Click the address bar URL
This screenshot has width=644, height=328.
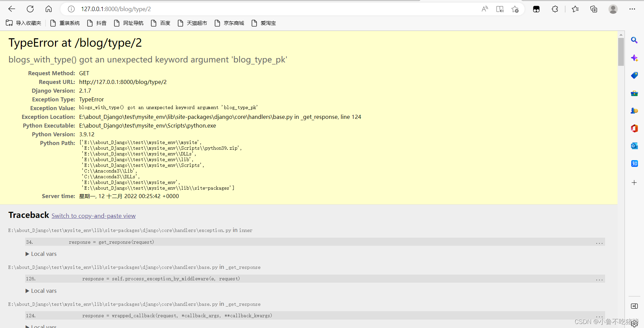point(116,9)
